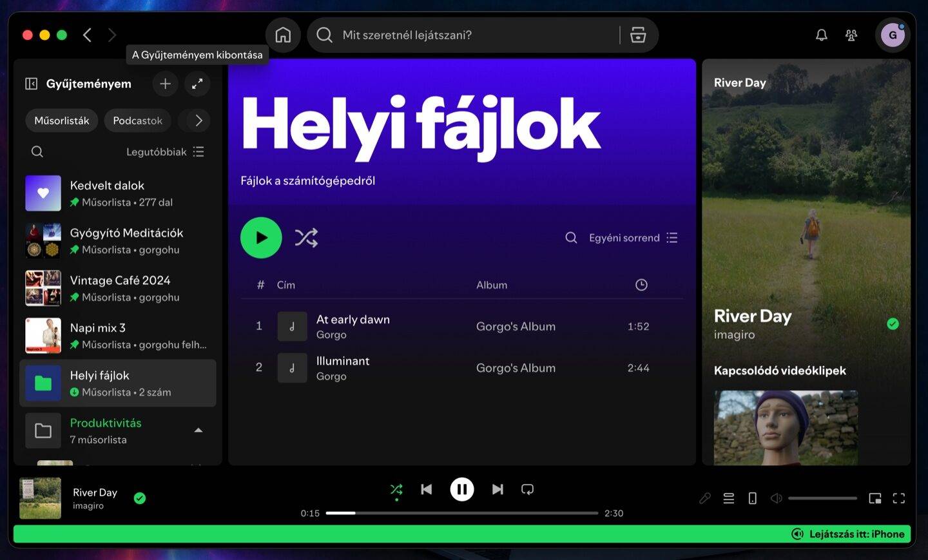Screen dimensions: 928x560
Task: Open the friend activity icon
Action: (x=851, y=35)
